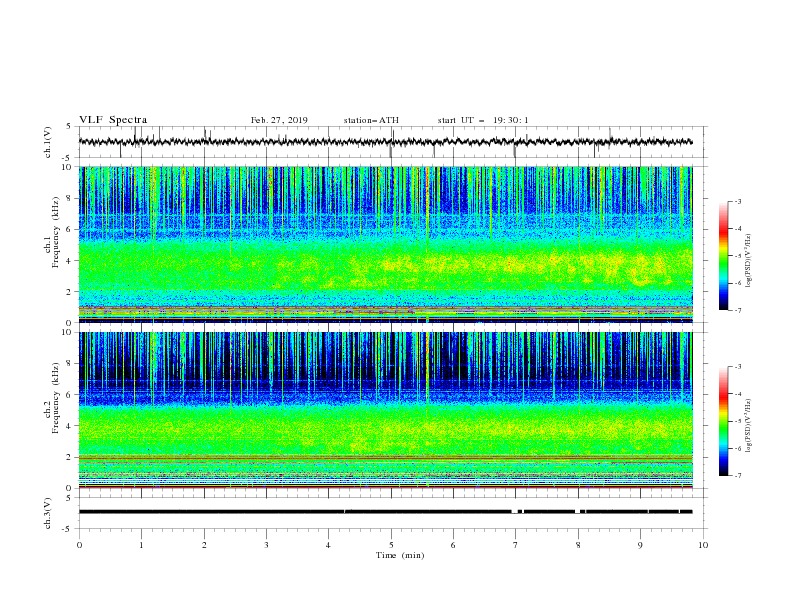This screenshot has height=612, width=792.
Task: Click the ch.1 voltage waveform trace
Action: (385, 142)
